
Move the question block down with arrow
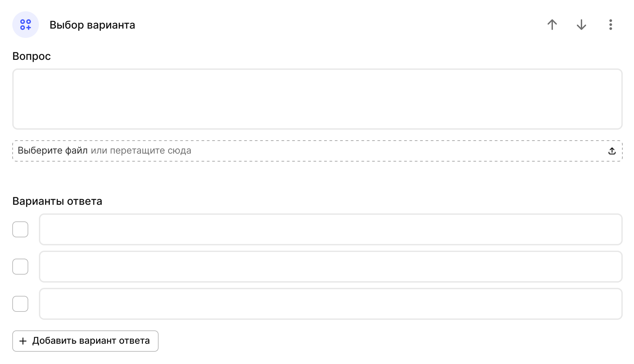(x=581, y=25)
